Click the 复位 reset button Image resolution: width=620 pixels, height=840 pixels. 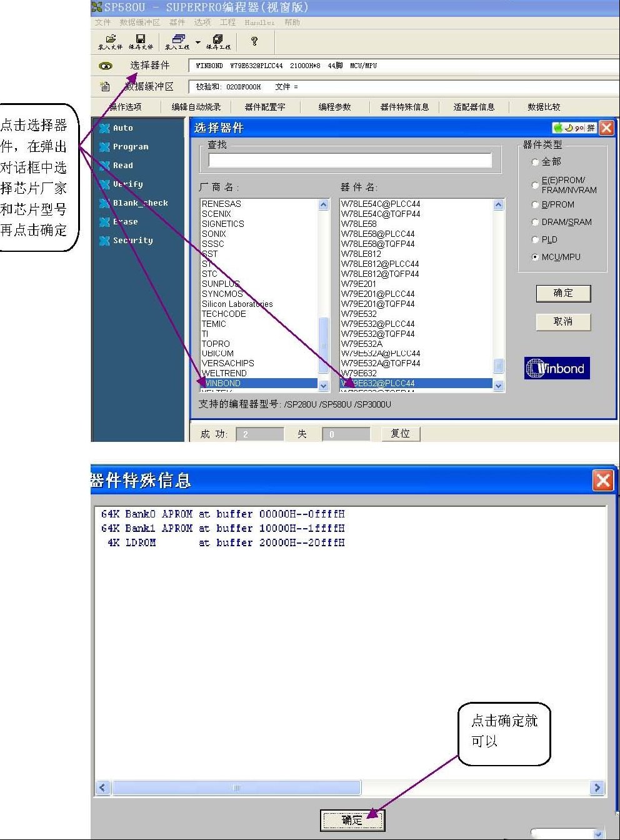pos(401,434)
